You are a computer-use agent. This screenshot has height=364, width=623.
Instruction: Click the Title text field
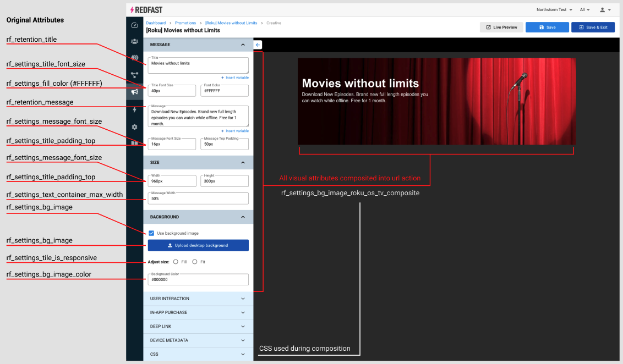click(x=198, y=65)
